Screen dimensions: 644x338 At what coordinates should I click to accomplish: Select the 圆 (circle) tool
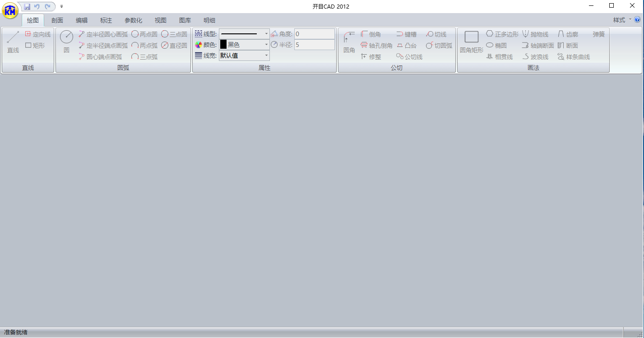point(66,42)
